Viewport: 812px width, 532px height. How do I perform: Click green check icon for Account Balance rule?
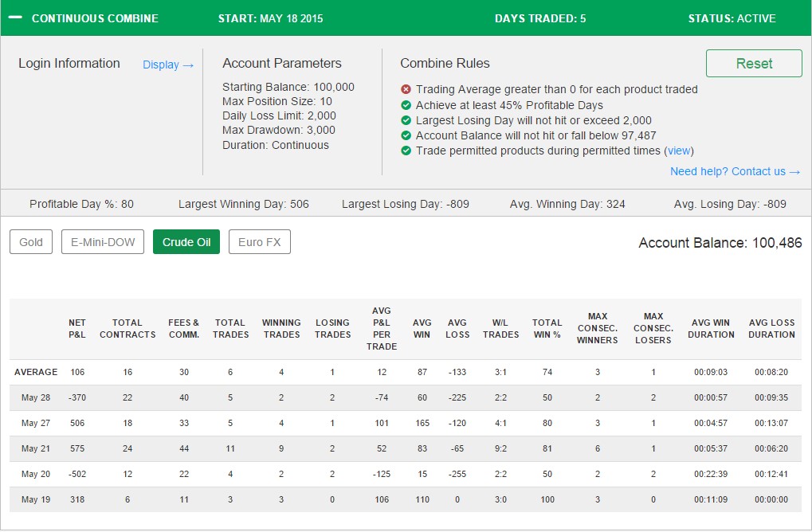pyautogui.click(x=406, y=135)
